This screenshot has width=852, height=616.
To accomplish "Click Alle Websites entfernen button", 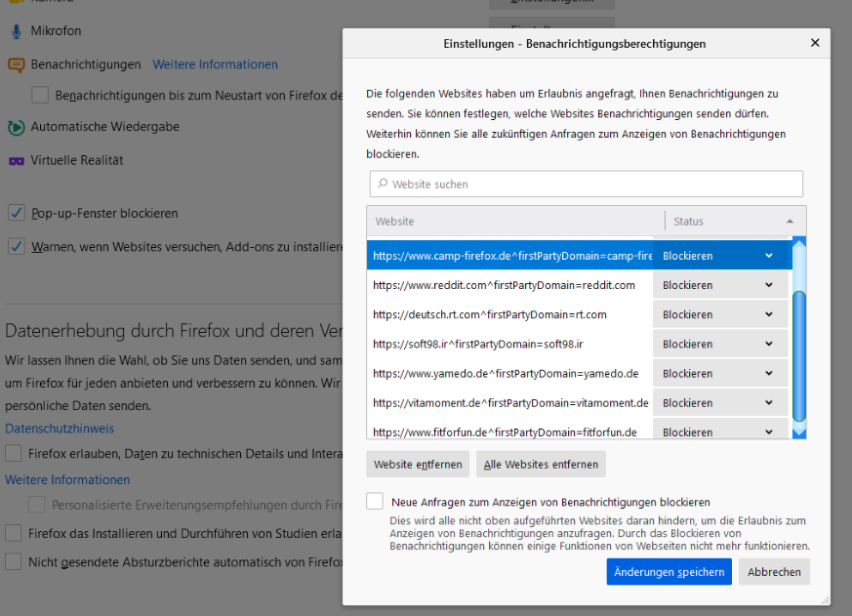I will (541, 464).
